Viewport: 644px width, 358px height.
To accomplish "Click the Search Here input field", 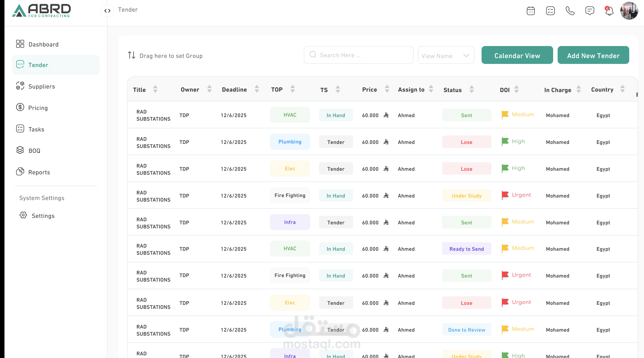I will click(x=358, y=55).
